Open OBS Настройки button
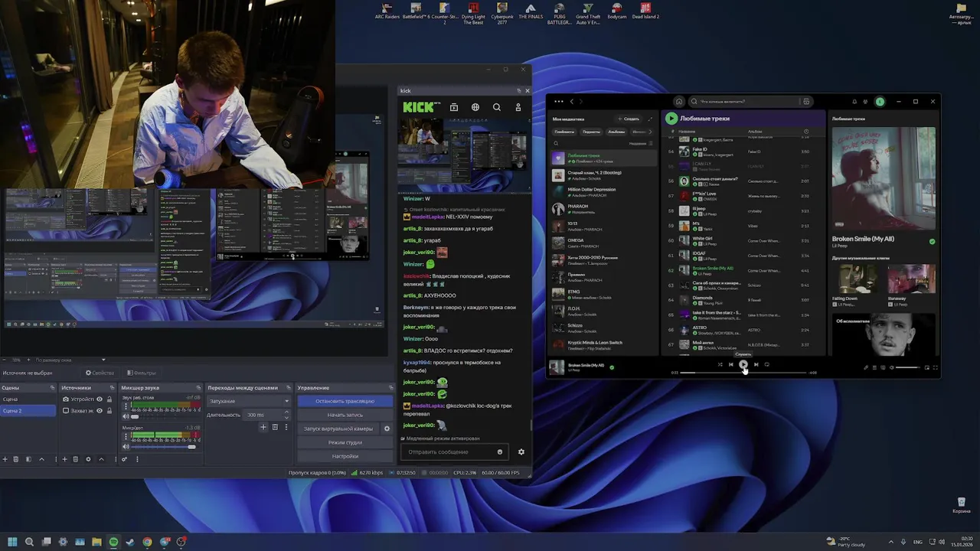Screen dimensions: 980x551 click(345, 456)
